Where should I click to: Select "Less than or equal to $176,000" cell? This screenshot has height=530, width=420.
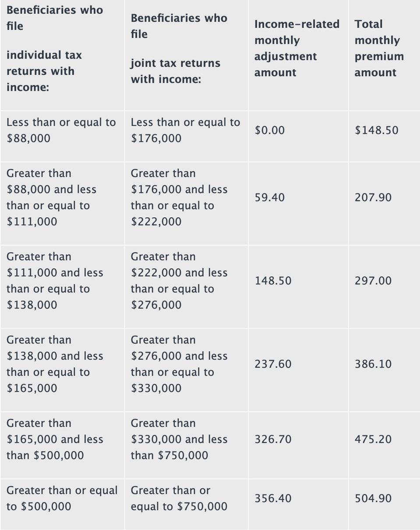click(185, 130)
